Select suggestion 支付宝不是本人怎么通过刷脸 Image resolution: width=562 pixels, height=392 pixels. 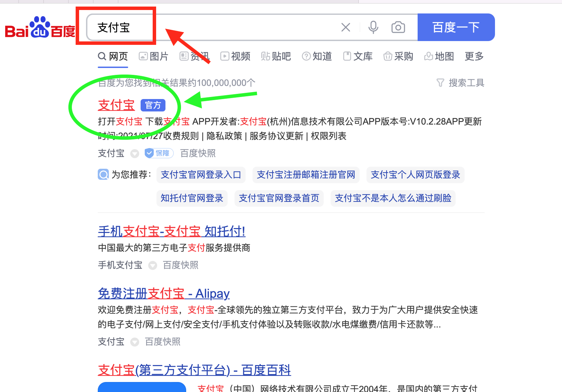[393, 198]
